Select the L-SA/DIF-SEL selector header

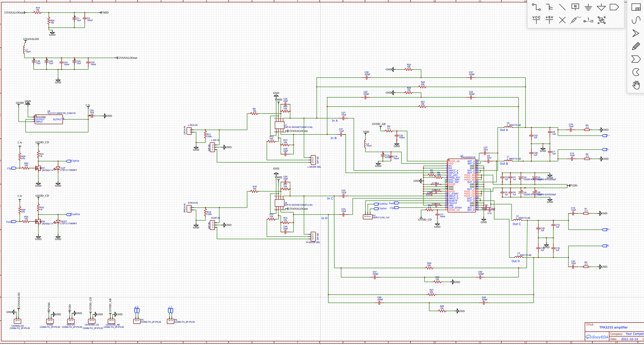click(313, 160)
